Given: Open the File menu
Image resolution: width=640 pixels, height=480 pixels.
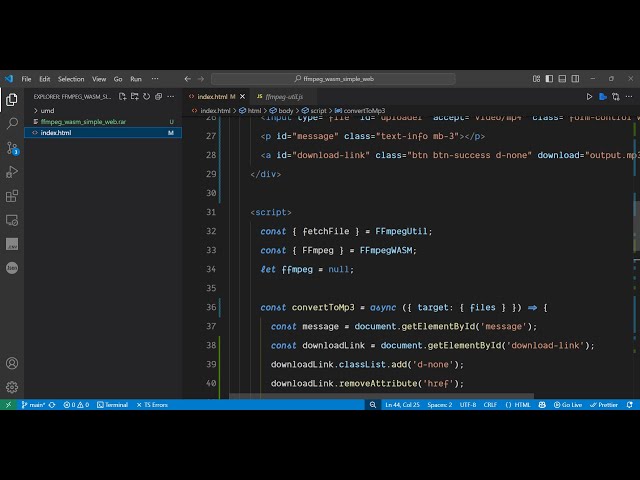Looking at the screenshot, I should click(x=27, y=79).
